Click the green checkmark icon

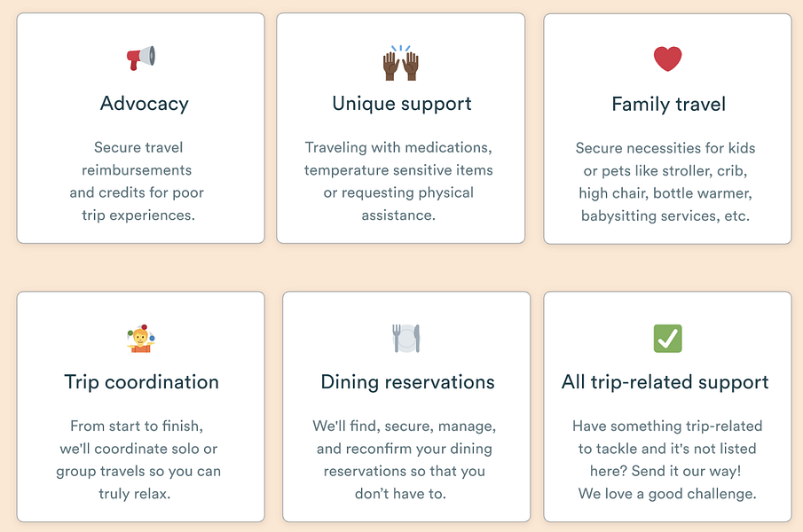point(668,338)
